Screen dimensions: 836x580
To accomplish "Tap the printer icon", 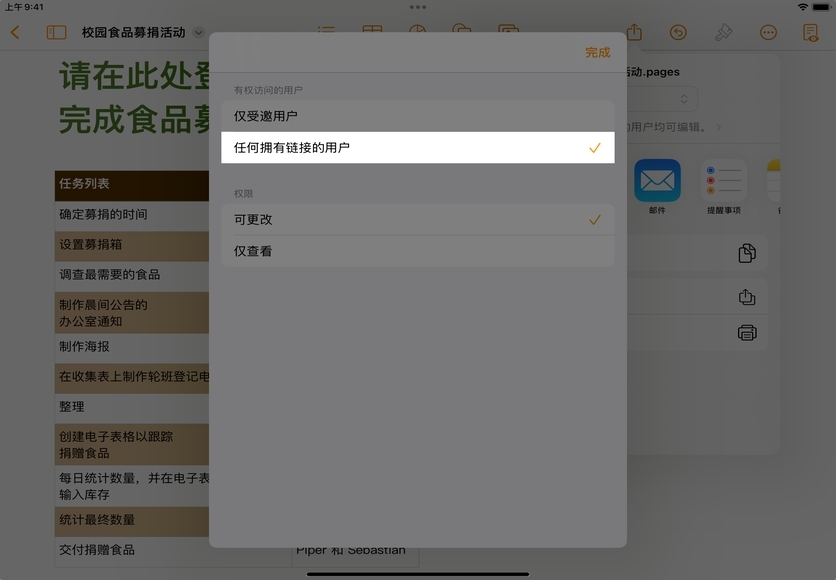I will pos(747,333).
